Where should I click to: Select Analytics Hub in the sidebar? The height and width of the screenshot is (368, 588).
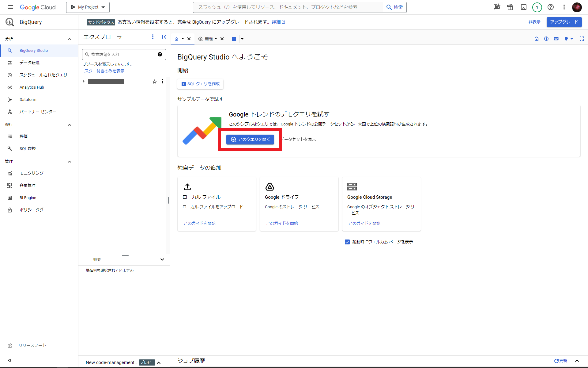click(x=32, y=87)
